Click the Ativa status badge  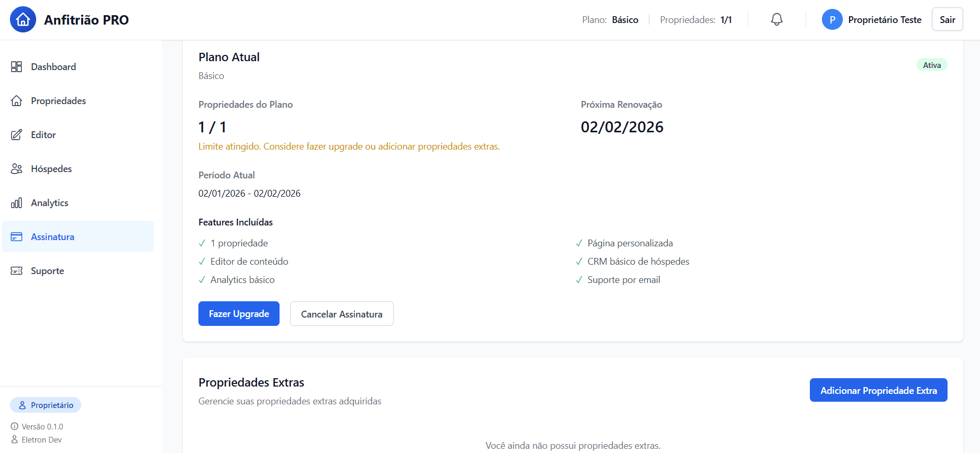(932, 64)
